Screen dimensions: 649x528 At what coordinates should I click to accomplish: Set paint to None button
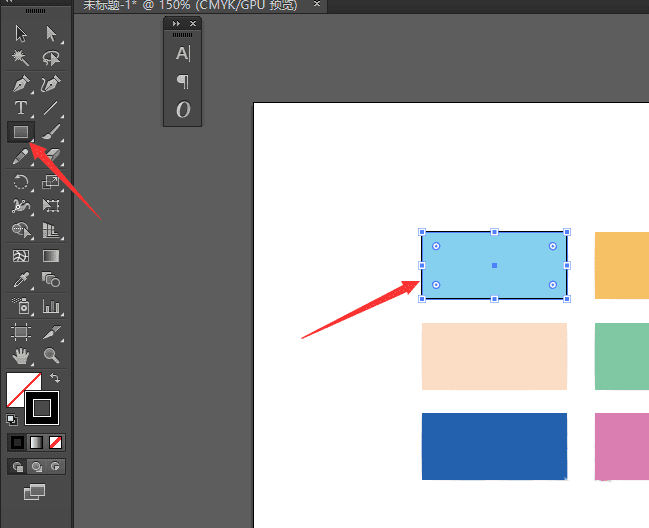pos(55,443)
